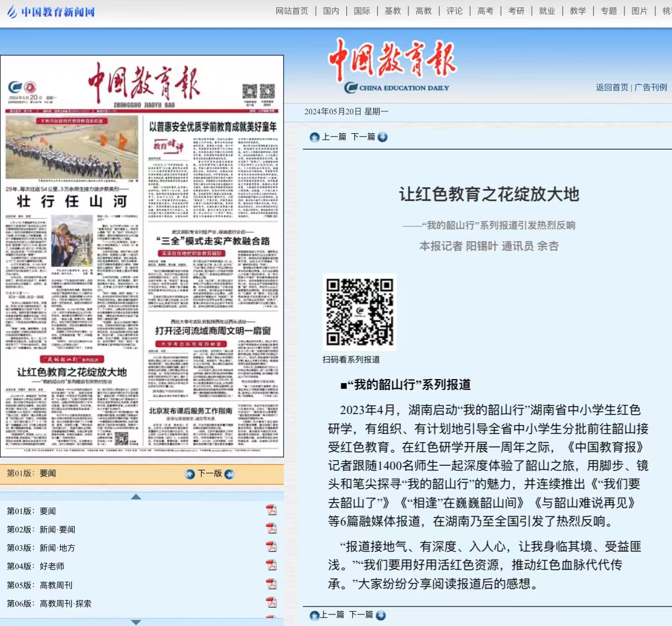Open 第05版：高教周刊 in page list

(x=40, y=585)
